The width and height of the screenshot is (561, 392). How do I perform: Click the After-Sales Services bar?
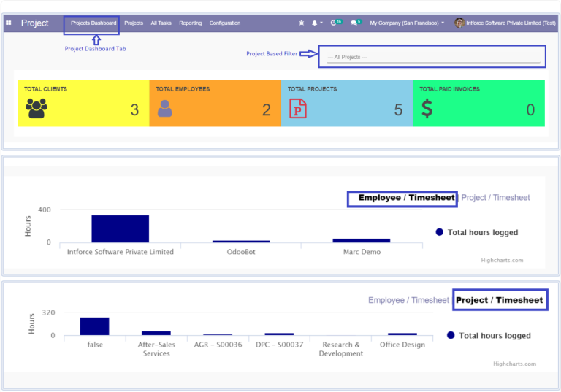coord(156,334)
